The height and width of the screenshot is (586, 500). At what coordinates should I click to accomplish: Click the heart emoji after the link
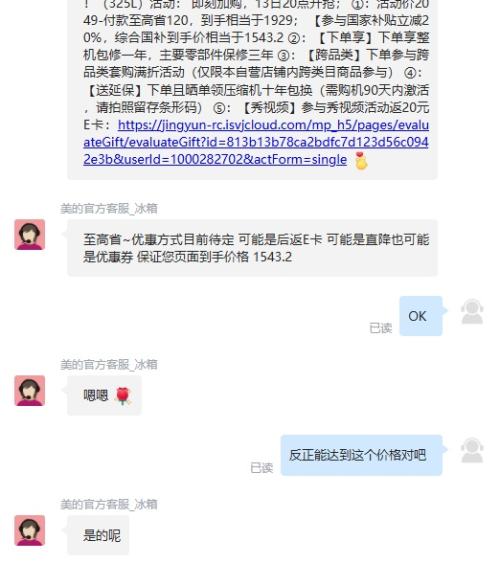point(361,161)
